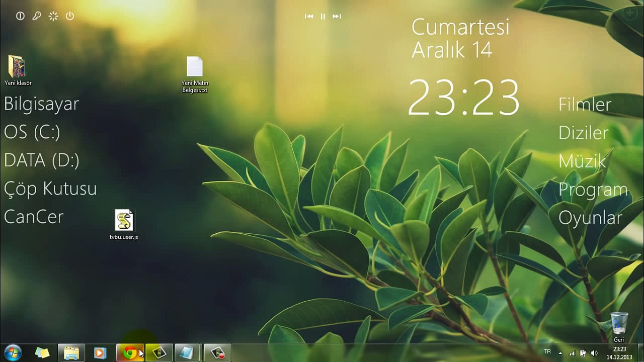Click the TR input language indicator
Screen dimensions: 644x362
click(547, 352)
